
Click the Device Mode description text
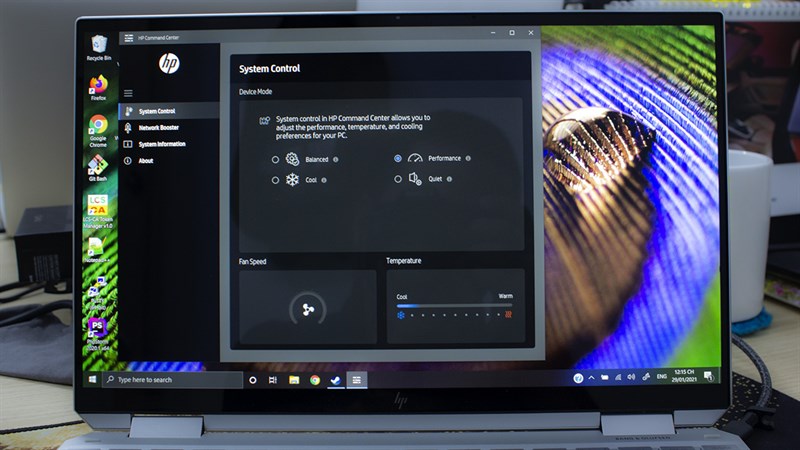(x=353, y=127)
